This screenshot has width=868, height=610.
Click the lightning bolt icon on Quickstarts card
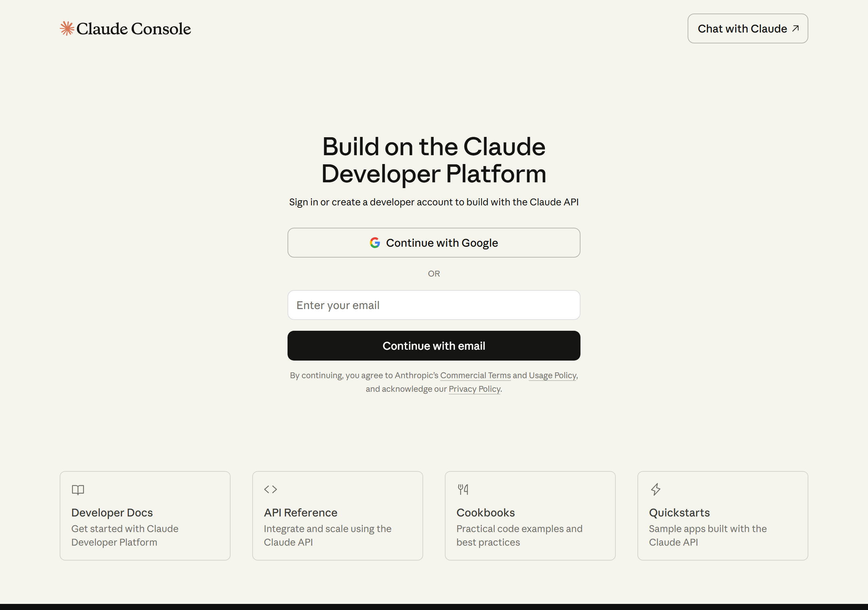pos(655,489)
